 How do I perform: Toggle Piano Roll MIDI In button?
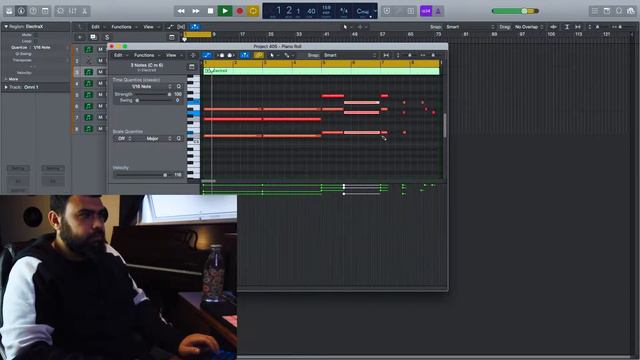(x=220, y=55)
